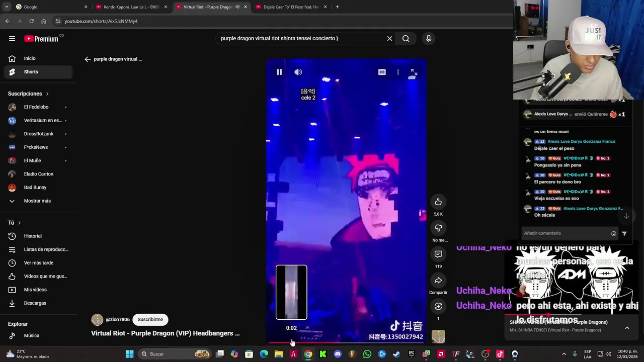This screenshot has height=362, width=644.
Task: Toggle closed captions on the Short
Action: [382, 72]
